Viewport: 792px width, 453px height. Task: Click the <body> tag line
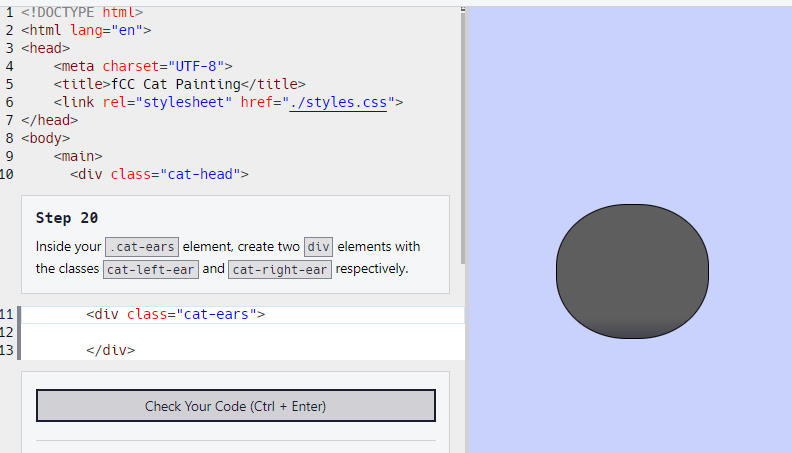coord(45,138)
